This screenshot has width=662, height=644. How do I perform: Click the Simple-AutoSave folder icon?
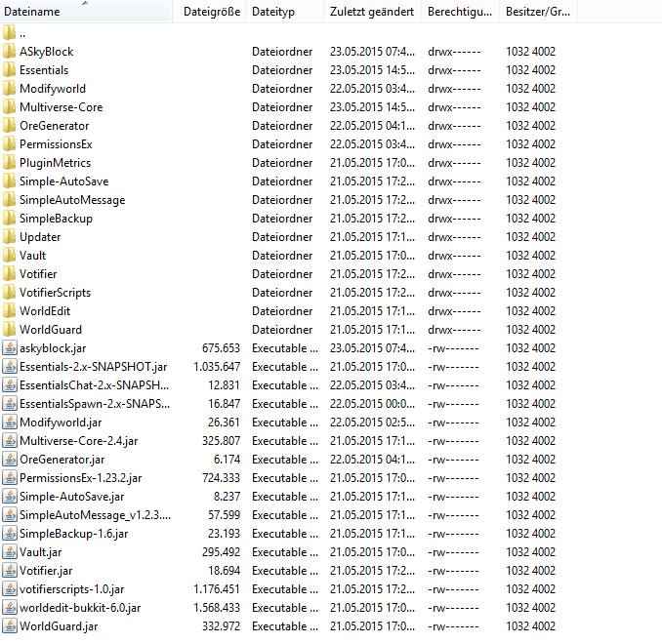pyautogui.click(x=10, y=181)
